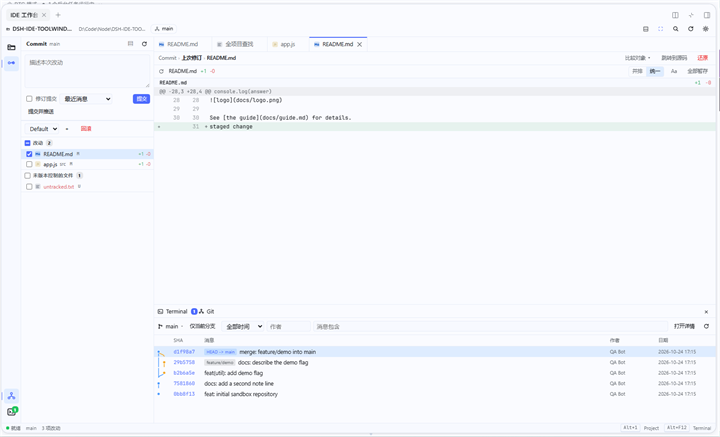Click the blue commit button
Viewport: 720px width, 437px height.
(x=141, y=99)
